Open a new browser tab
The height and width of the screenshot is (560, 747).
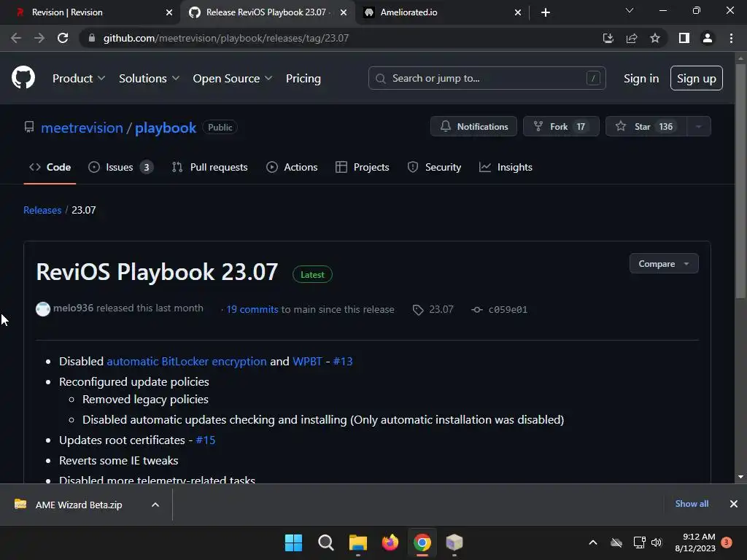tap(546, 12)
